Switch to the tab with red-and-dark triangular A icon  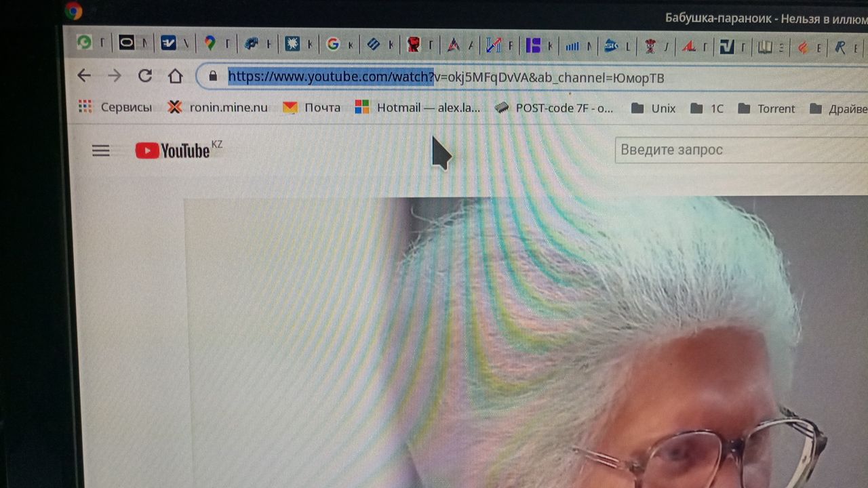click(x=454, y=45)
